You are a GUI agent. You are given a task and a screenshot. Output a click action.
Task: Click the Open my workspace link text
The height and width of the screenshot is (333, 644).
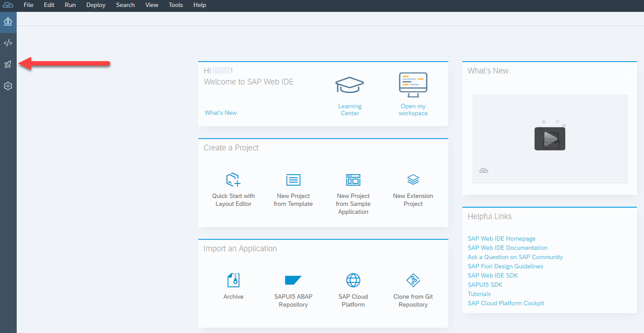pos(413,110)
